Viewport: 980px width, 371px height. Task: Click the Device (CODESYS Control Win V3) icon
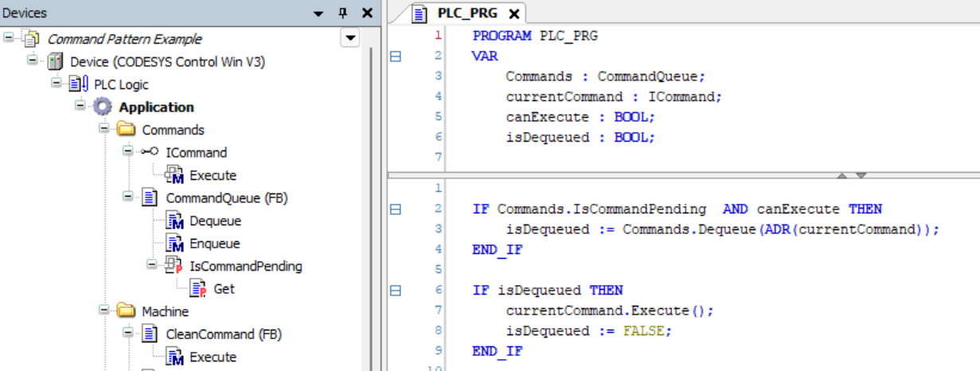click(55, 61)
